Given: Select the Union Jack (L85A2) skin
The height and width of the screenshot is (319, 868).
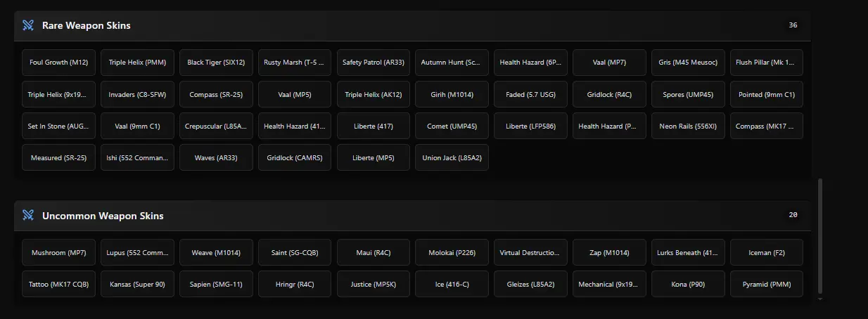Looking at the screenshot, I should [452, 158].
